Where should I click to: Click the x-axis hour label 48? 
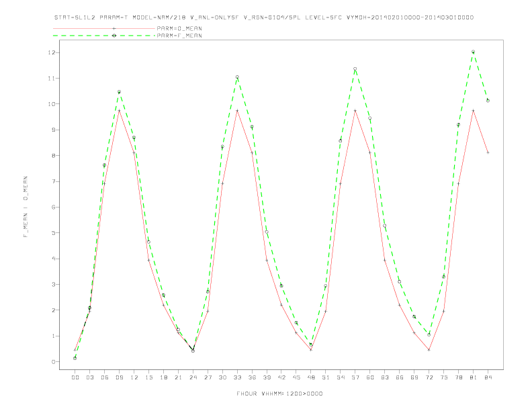coord(311,377)
